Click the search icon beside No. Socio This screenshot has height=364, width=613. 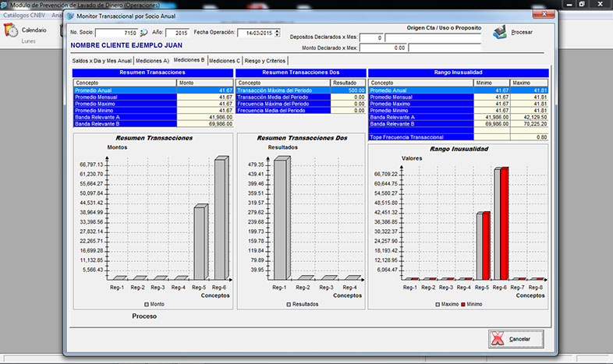[x=144, y=33]
